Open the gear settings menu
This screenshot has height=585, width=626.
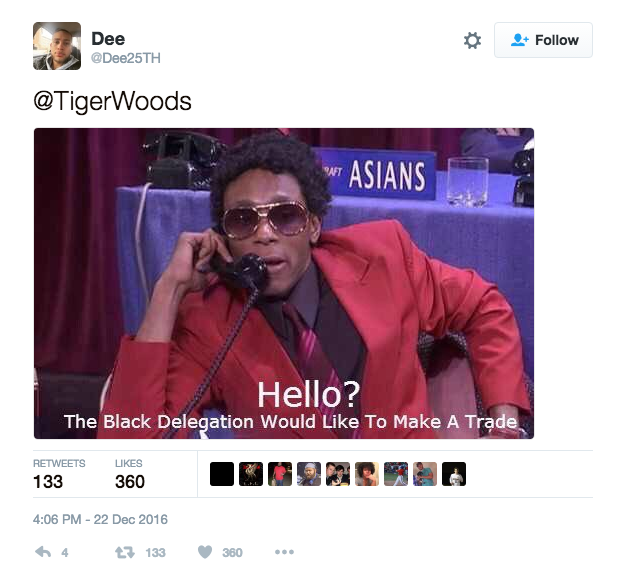tap(472, 40)
